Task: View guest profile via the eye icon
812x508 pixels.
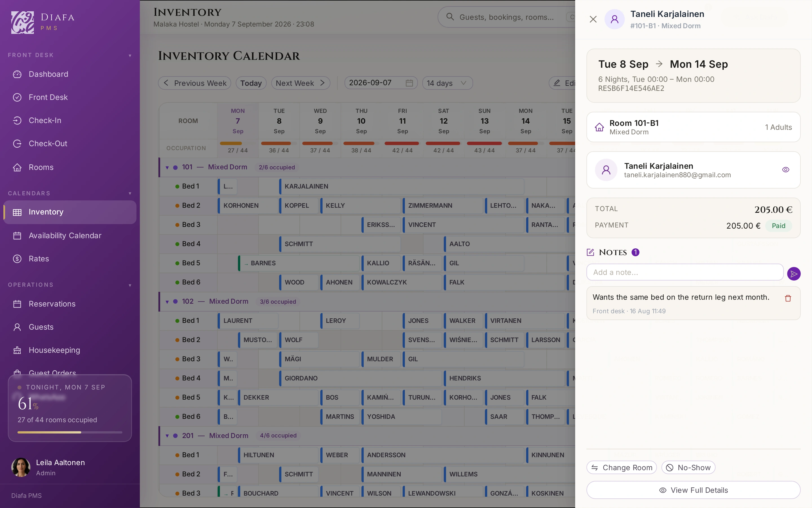Action: click(785, 170)
